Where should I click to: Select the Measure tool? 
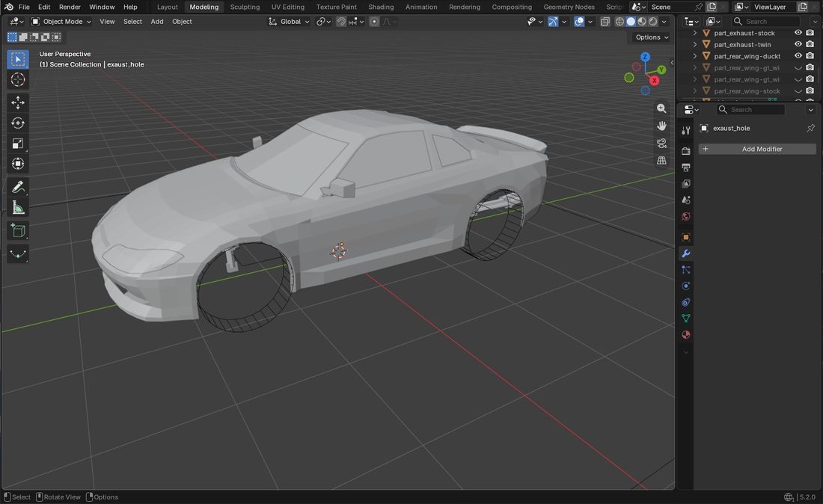pyautogui.click(x=18, y=208)
